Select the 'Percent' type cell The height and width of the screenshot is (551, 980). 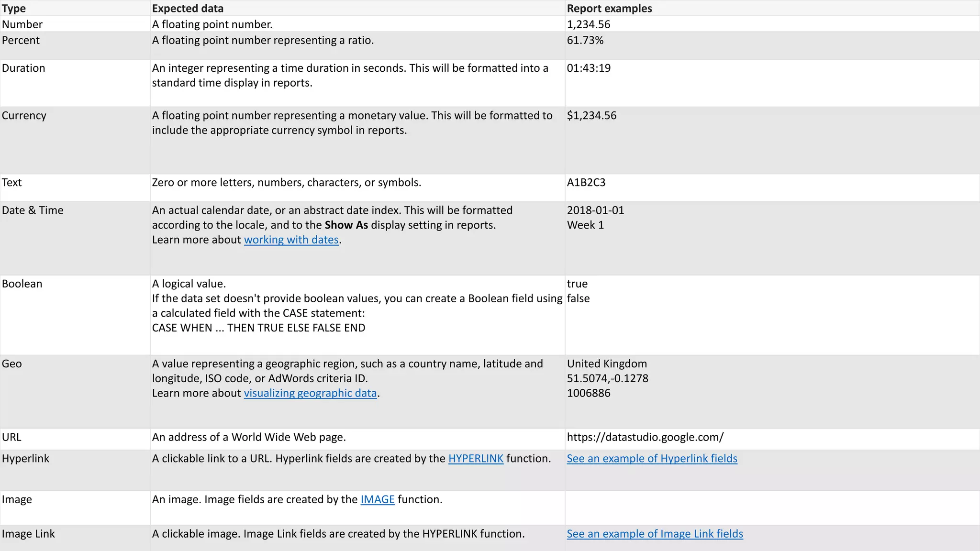[21, 41]
